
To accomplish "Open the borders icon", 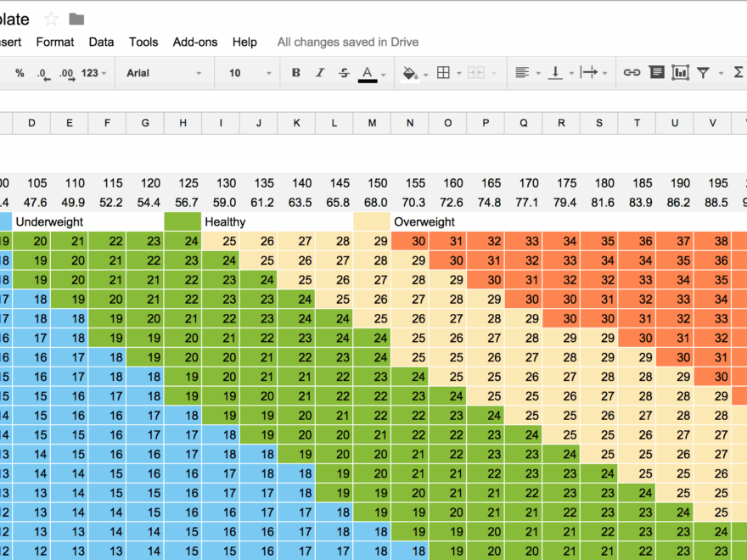I will tap(446, 73).
